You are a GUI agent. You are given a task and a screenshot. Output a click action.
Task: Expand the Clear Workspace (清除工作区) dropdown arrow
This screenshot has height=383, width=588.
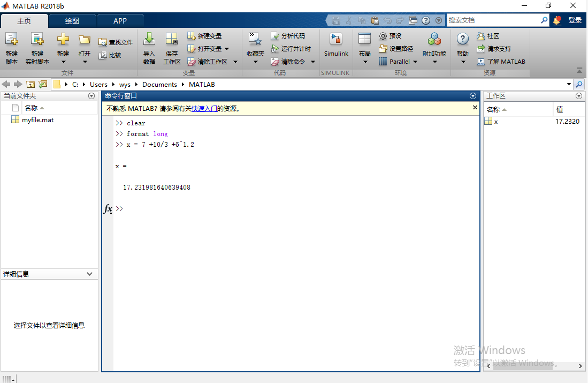coord(235,62)
